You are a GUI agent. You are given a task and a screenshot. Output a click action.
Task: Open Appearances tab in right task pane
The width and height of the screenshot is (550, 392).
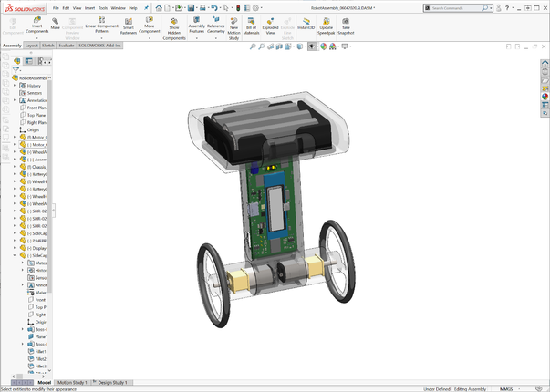point(545,97)
